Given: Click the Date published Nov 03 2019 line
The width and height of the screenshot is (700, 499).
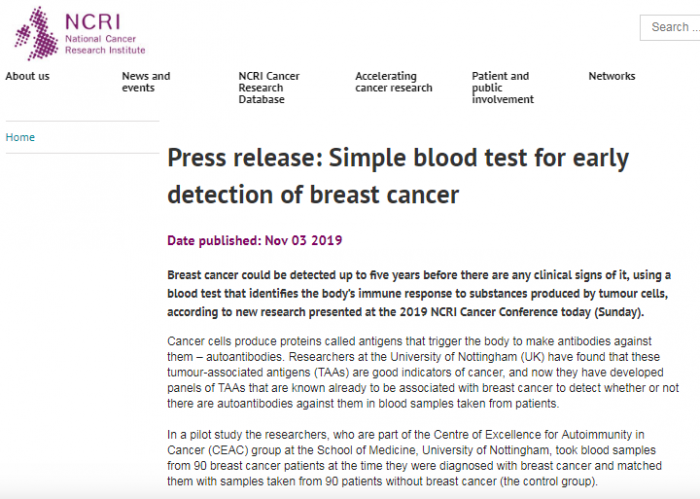Looking at the screenshot, I should click(255, 240).
